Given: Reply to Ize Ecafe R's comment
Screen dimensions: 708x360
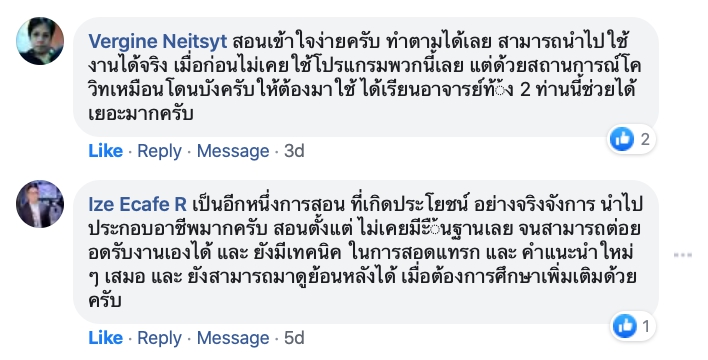Looking at the screenshot, I should (x=159, y=338).
